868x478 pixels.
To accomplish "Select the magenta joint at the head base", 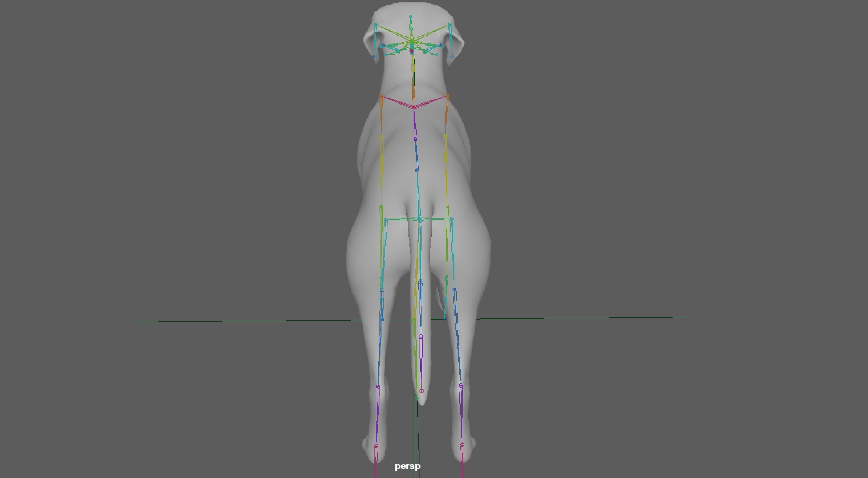I will 412,51.
